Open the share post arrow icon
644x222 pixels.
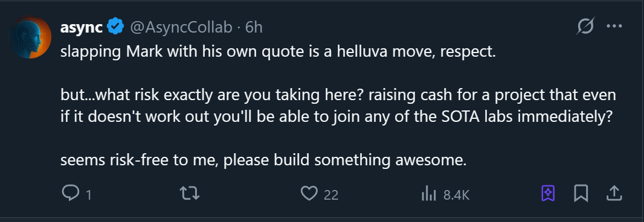click(x=613, y=193)
